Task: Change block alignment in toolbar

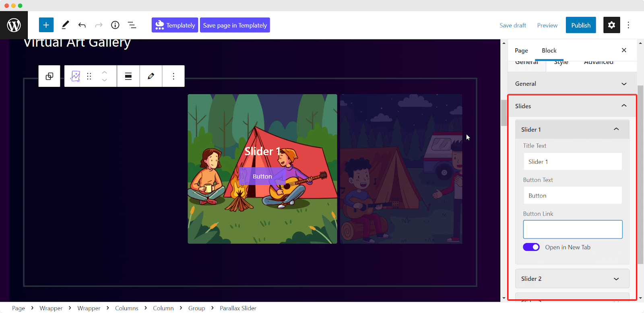Action: (128, 76)
